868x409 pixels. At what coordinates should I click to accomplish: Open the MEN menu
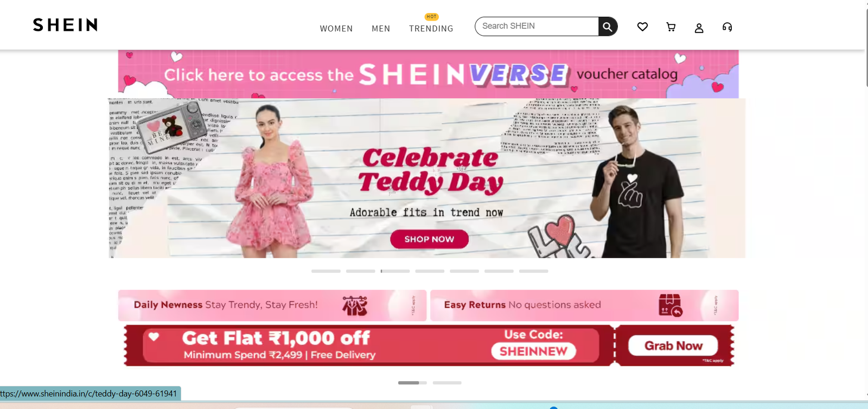(x=381, y=28)
